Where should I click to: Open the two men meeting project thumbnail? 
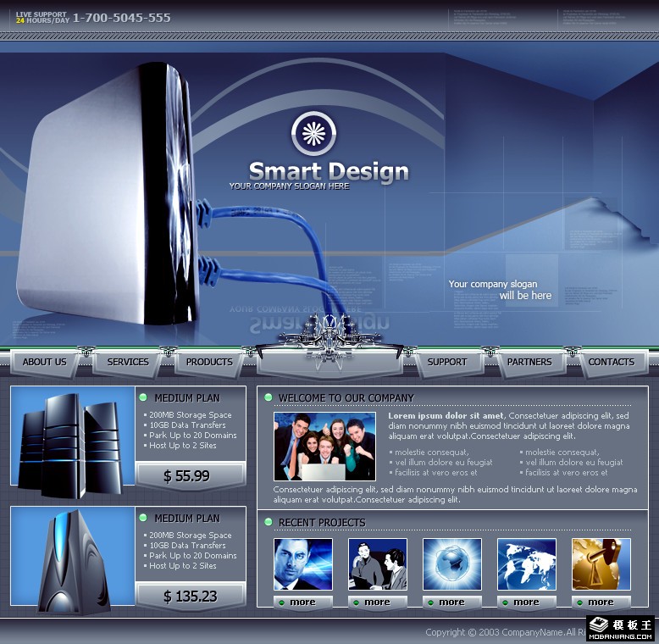(378, 564)
